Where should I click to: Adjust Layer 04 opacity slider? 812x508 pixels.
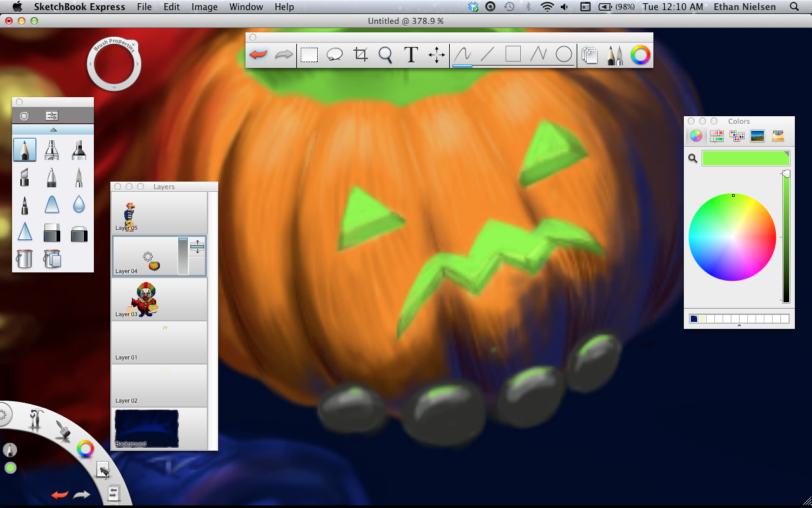pyautogui.click(x=183, y=256)
